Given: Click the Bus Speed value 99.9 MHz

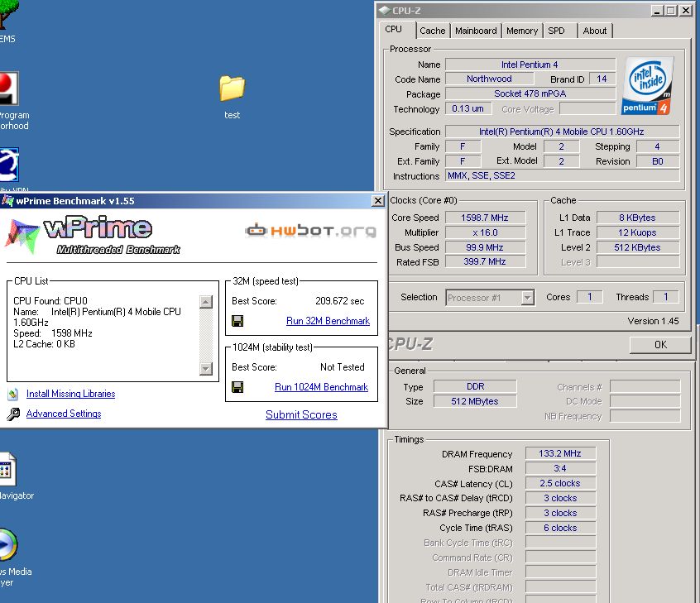Looking at the screenshot, I should point(485,247).
